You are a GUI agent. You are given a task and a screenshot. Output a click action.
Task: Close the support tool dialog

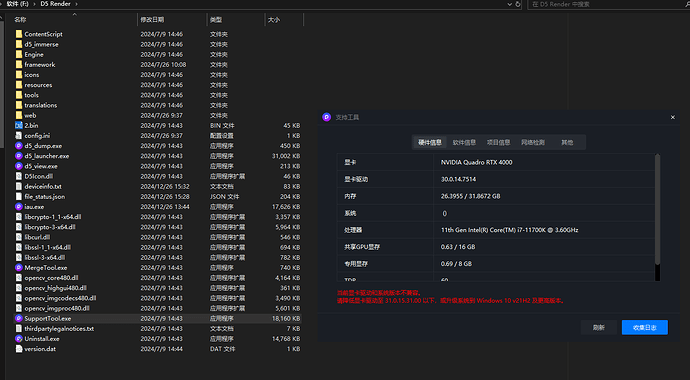tap(672, 117)
